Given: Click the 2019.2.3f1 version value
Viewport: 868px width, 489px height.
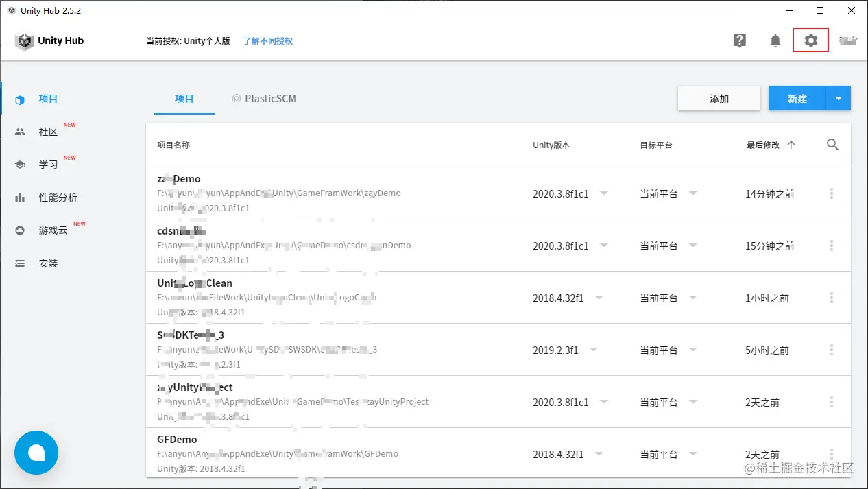Looking at the screenshot, I should coord(555,350).
